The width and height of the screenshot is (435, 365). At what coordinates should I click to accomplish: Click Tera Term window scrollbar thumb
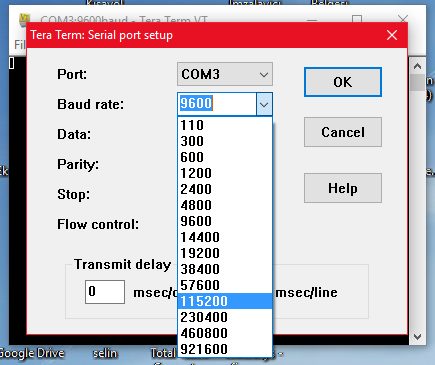(417, 82)
